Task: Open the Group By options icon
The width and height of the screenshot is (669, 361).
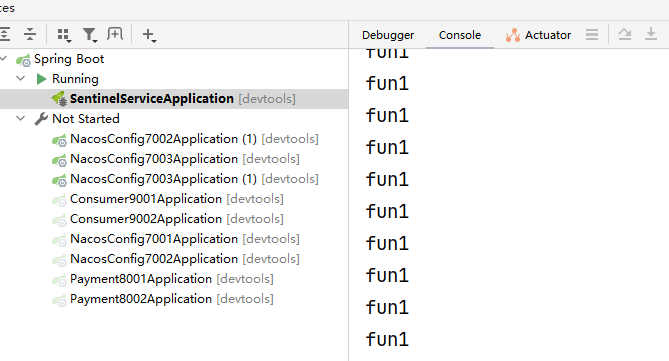Action: tap(64, 35)
